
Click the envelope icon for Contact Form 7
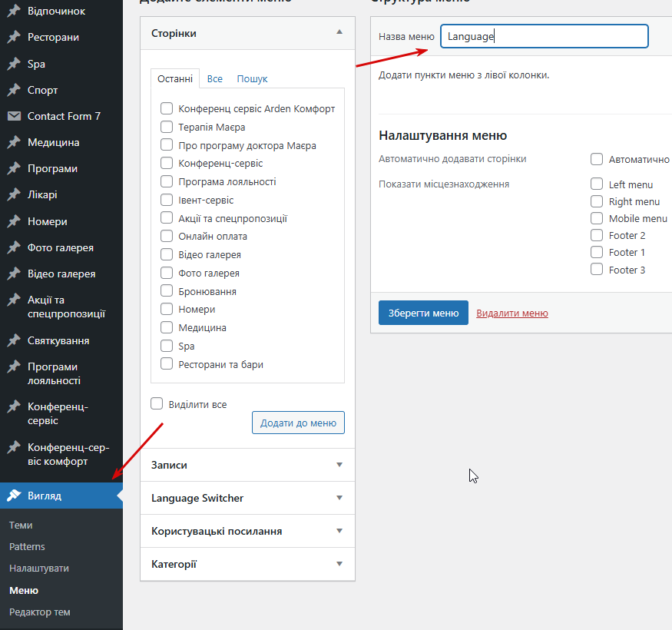click(x=14, y=117)
